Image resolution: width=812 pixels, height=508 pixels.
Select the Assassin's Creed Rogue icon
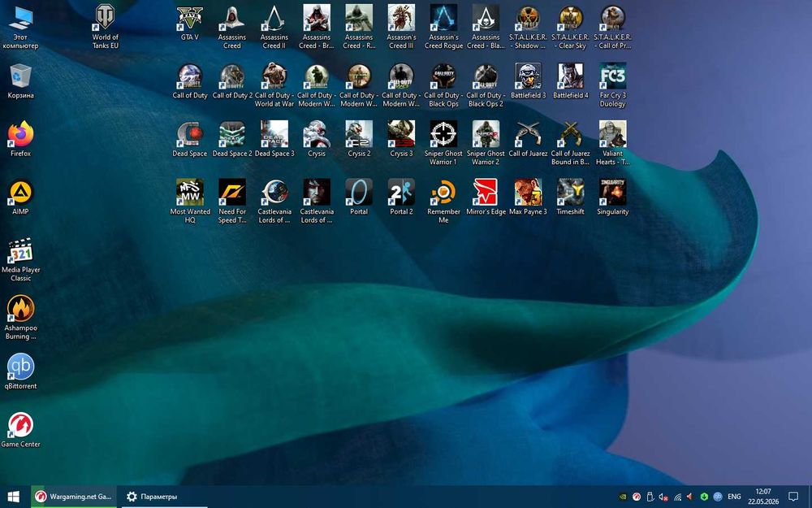(443, 27)
